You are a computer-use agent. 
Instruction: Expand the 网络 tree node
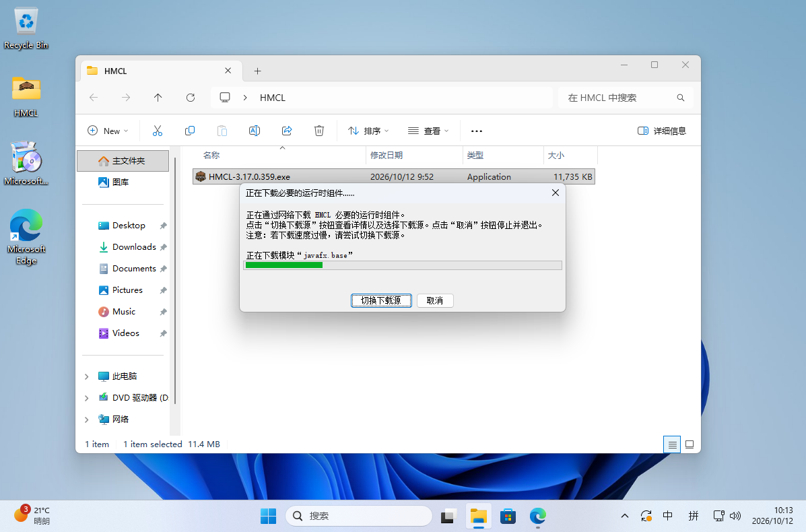pyautogui.click(x=86, y=420)
